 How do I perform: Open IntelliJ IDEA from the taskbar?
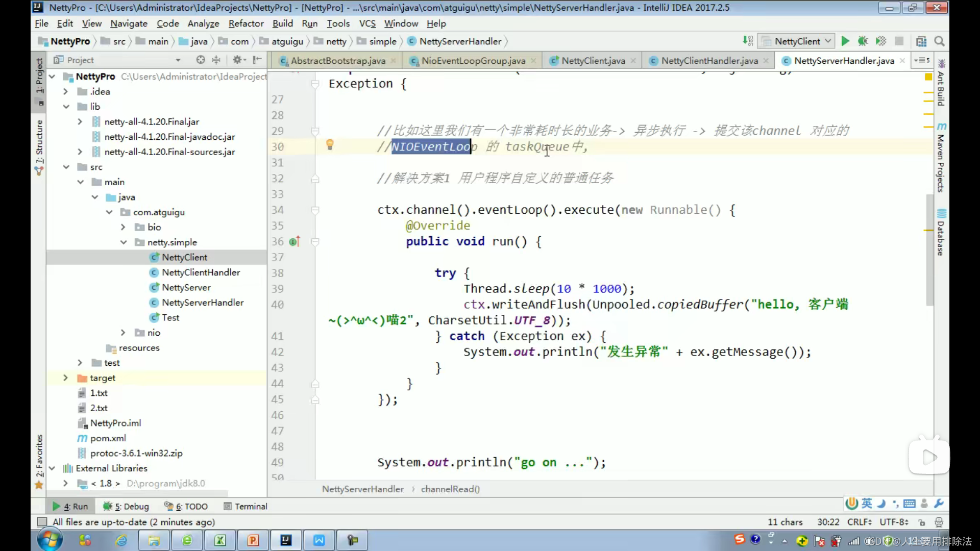[286, 540]
